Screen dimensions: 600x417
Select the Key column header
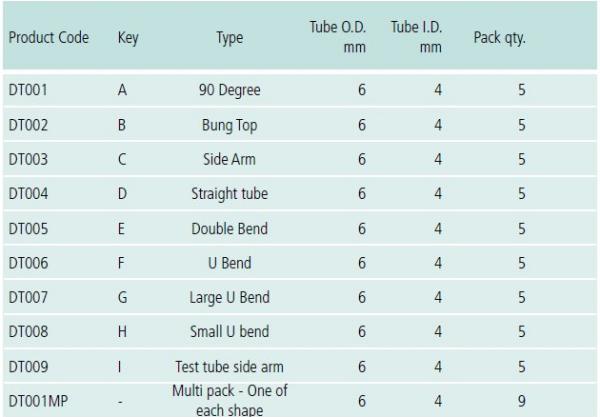coord(128,38)
